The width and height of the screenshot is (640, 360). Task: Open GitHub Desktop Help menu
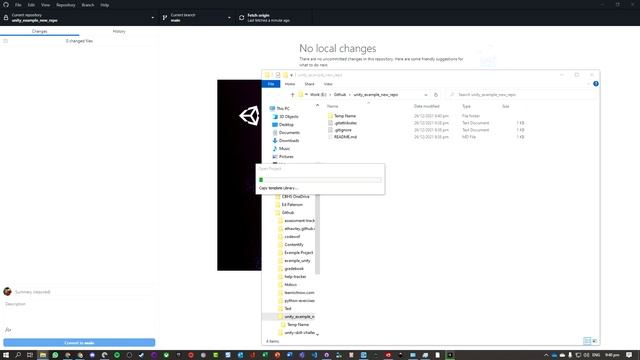click(x=104, y=5)
